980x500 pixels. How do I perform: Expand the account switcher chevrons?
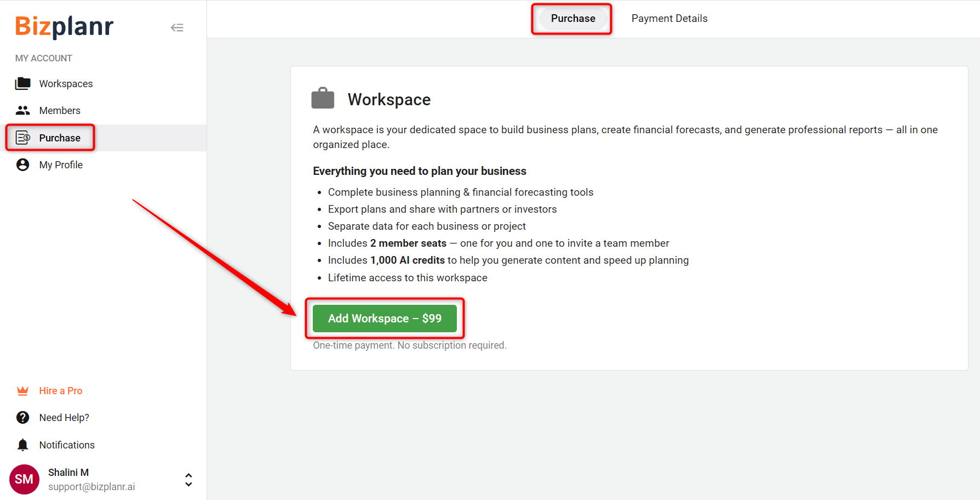188,480
